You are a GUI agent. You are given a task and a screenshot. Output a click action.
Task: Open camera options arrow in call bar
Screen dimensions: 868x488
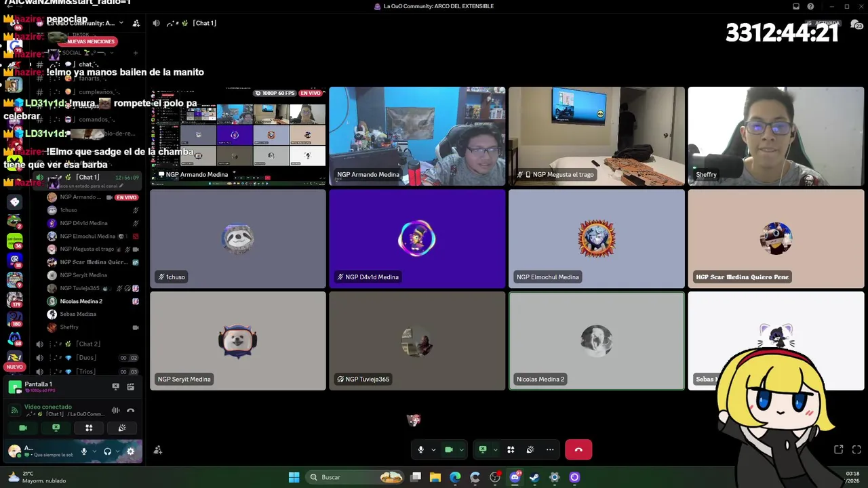point(462,449)
